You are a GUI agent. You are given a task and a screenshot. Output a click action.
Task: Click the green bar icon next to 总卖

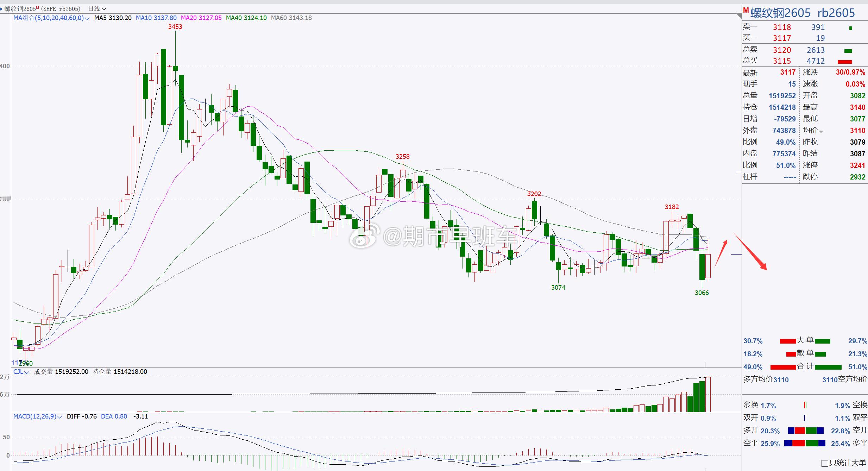pos(848,51)
